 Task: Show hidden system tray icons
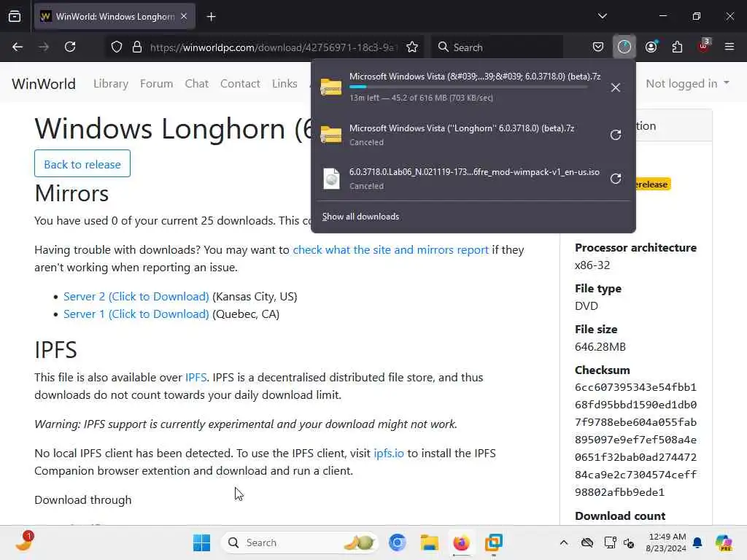click(564, 542)
